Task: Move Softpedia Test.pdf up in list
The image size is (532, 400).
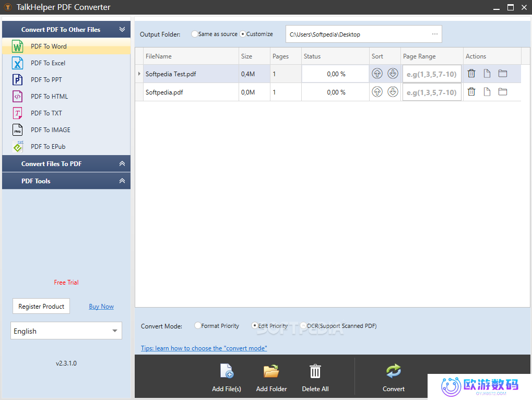Action: [377, 73]
